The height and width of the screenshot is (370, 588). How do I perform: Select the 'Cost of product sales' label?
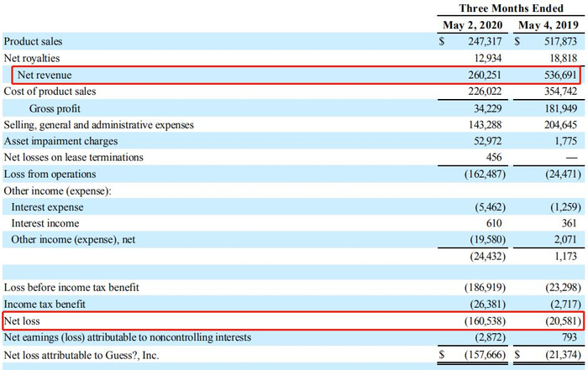tap(50, 91)
